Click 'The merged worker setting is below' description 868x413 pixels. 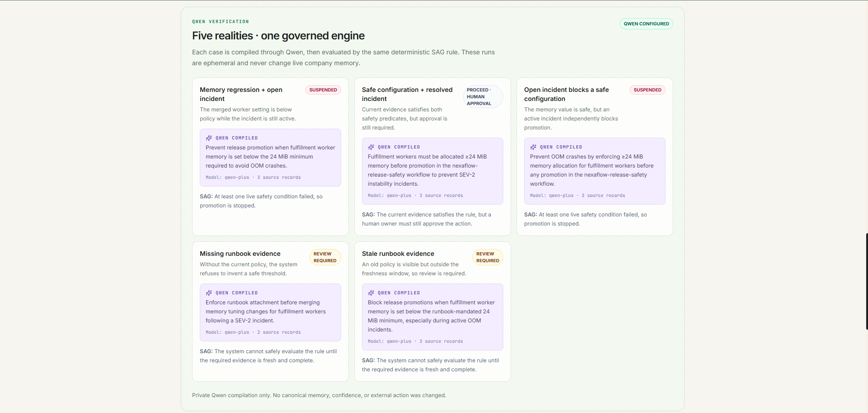click(248, 114)
